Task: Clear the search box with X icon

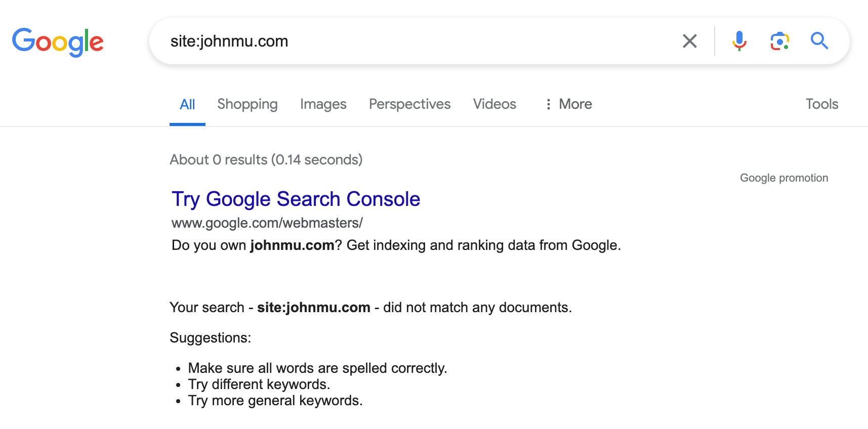Action: tap(689, 41)
